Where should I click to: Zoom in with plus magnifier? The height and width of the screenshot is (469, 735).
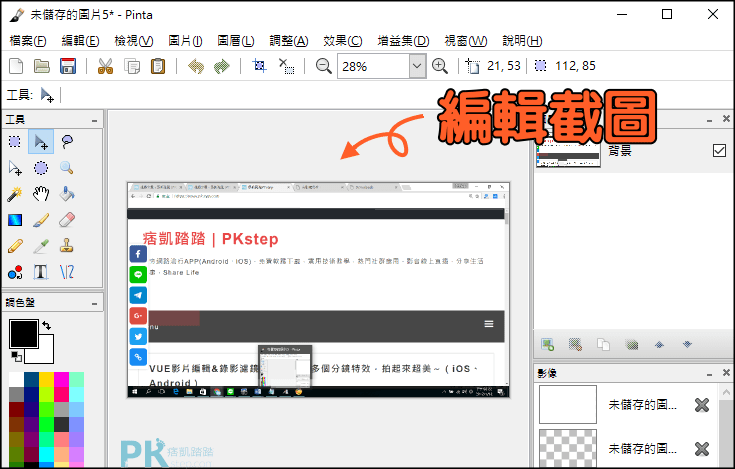pyautogui.click(x=440, y=66)
